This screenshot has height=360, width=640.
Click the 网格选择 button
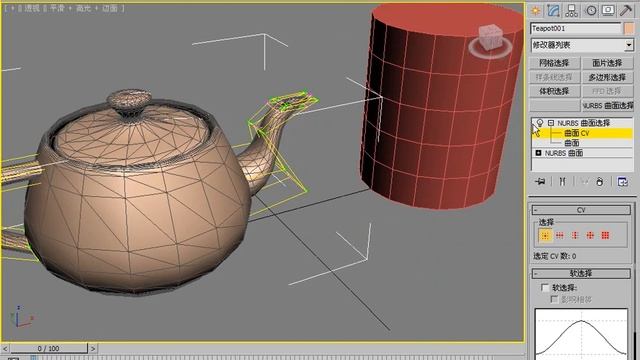click(x=554, y=63)
